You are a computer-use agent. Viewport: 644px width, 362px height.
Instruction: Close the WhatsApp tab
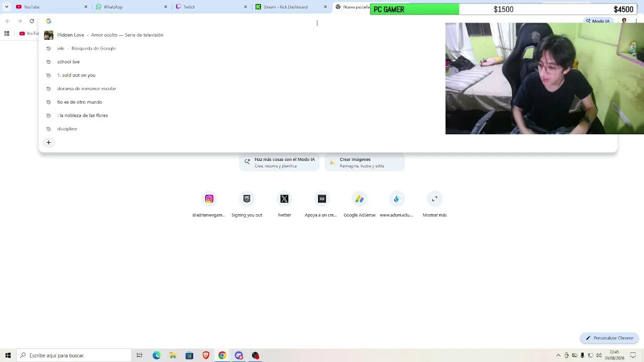pos(166,7)
